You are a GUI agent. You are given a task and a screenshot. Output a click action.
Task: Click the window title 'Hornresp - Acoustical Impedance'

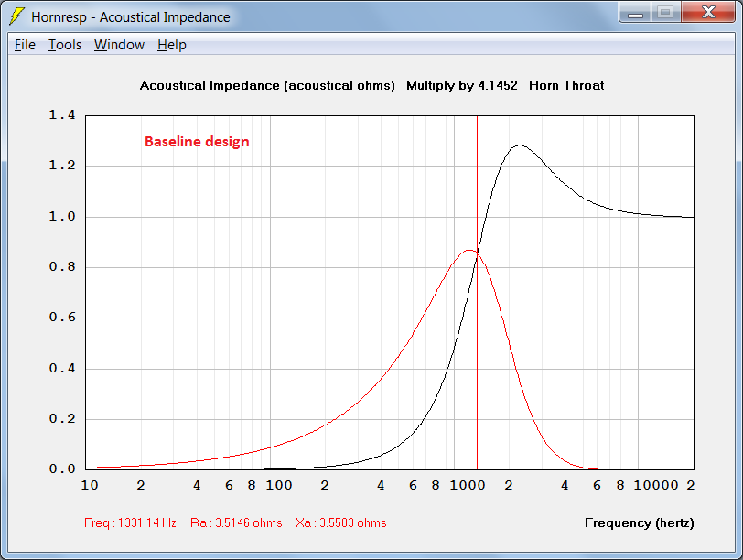[x=131, y=17]
